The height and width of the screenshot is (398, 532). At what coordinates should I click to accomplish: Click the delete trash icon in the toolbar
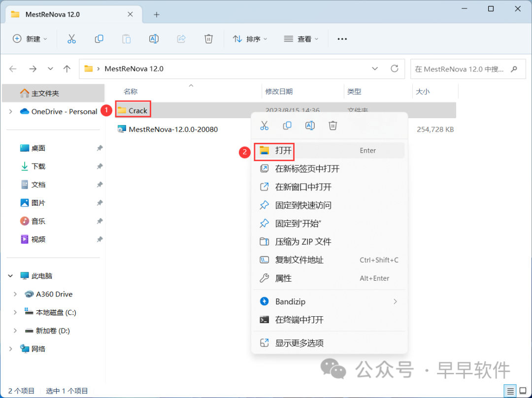coord(209,39)
